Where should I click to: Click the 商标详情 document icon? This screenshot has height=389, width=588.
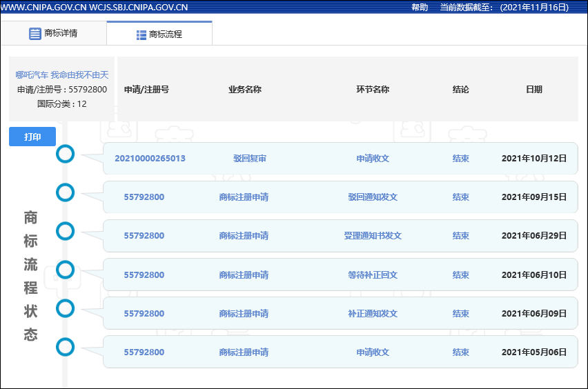tap(35, 34)
